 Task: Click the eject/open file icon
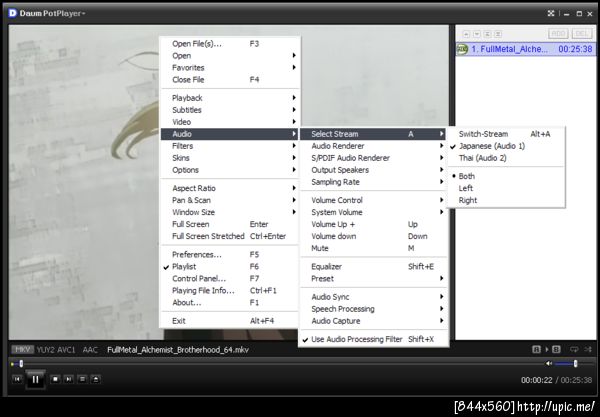pyautogui.click(x=96, y=379)
